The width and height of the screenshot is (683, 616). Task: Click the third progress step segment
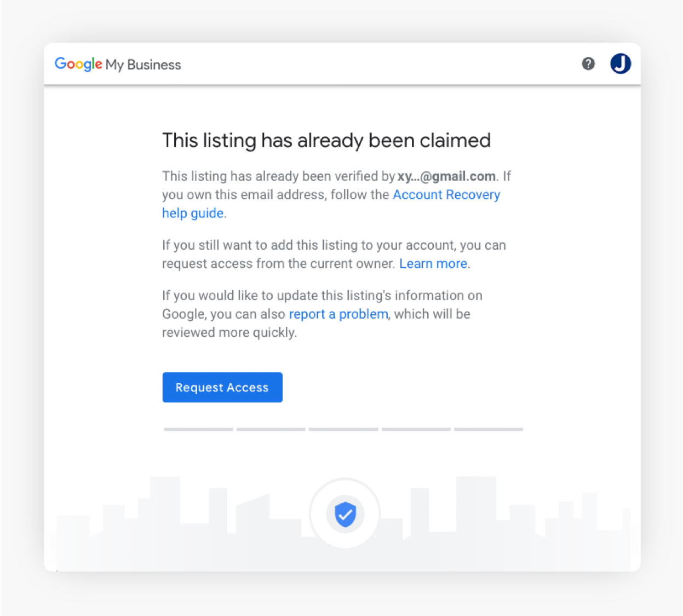coord(343,429)
